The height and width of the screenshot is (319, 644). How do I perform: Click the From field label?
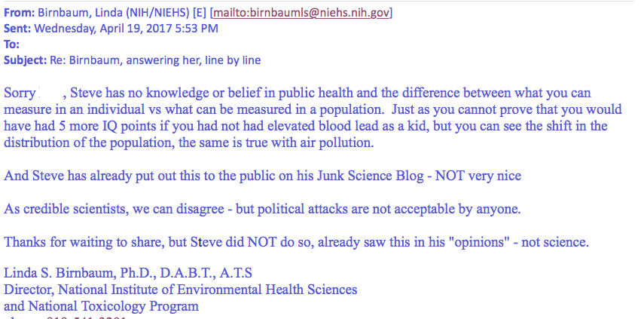[20, 13]
